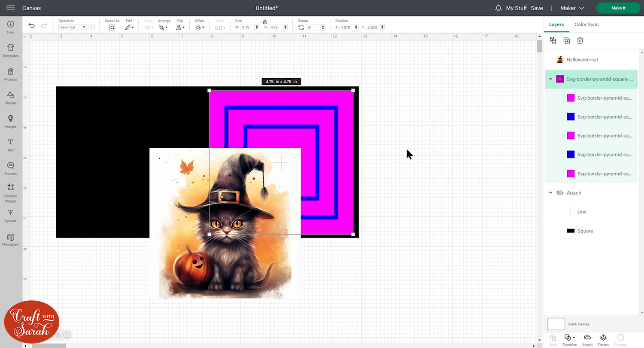Click the Undo arrow
Screen dimensions: 644x348
pos(31,26)
